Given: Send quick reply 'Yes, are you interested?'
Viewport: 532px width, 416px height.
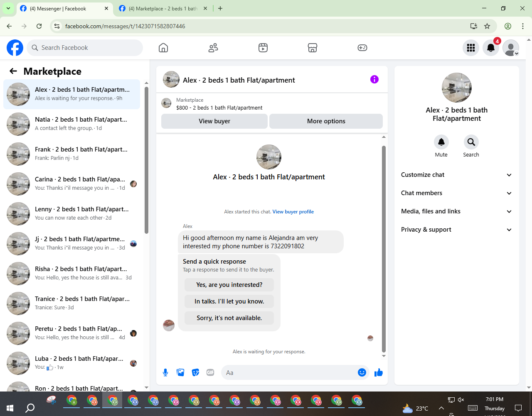Looking at the screenshot, I should 229,285.
